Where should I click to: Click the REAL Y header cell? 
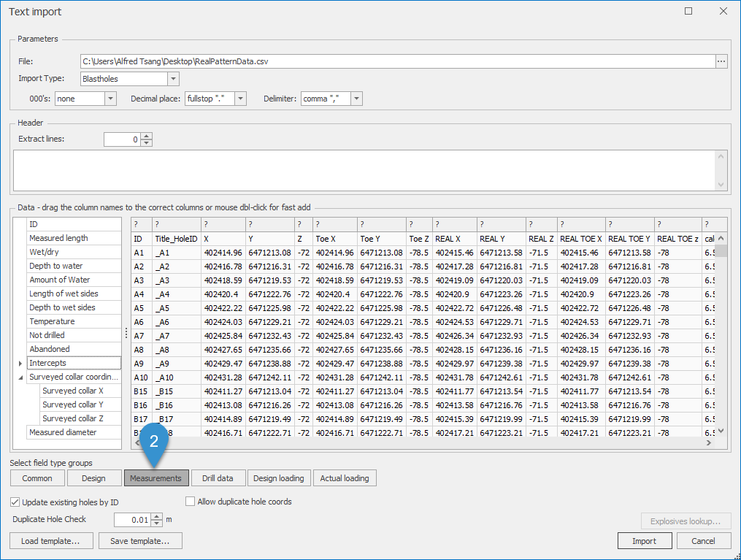coord(502,239)
